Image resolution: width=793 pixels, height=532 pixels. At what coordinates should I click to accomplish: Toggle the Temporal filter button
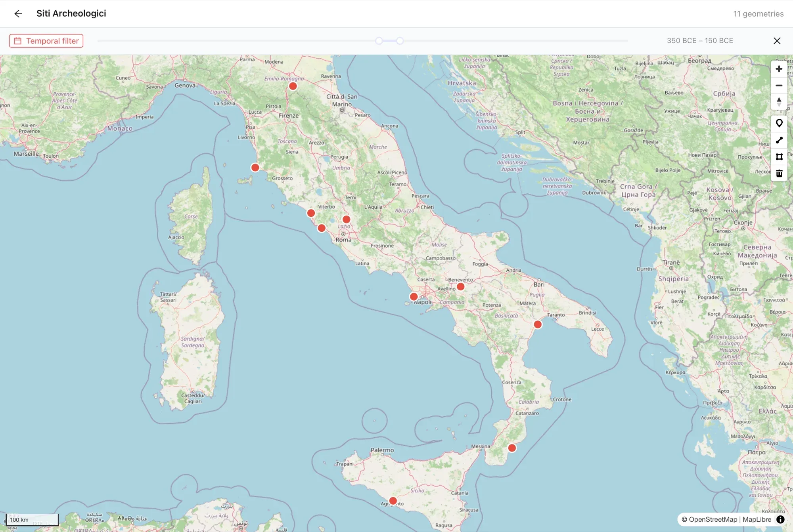coord(46,41)
